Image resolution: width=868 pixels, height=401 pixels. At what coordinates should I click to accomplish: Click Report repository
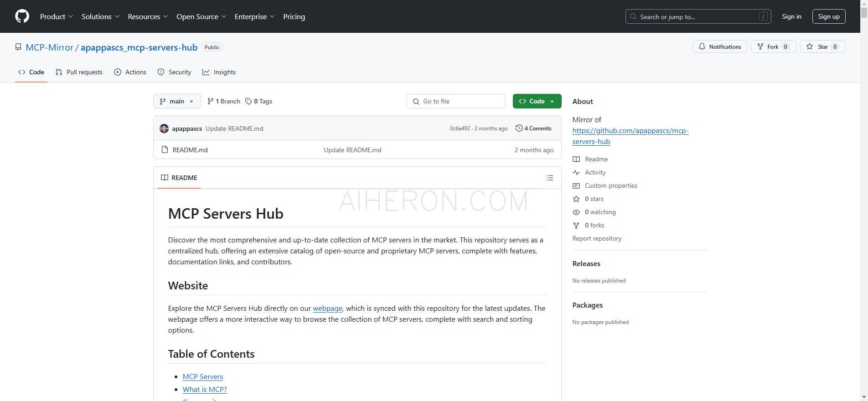[x=597, y=238]
